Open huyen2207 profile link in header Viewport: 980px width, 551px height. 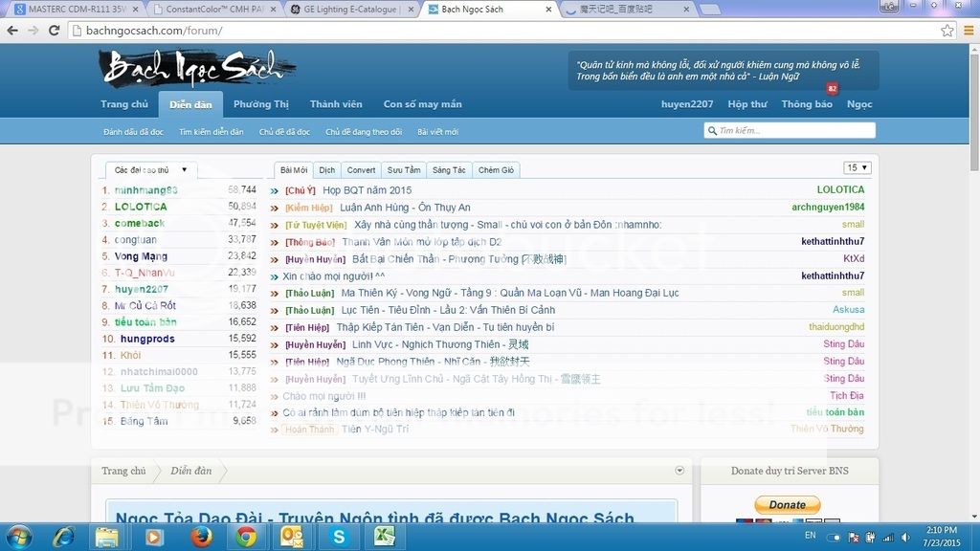click(687, 104)
